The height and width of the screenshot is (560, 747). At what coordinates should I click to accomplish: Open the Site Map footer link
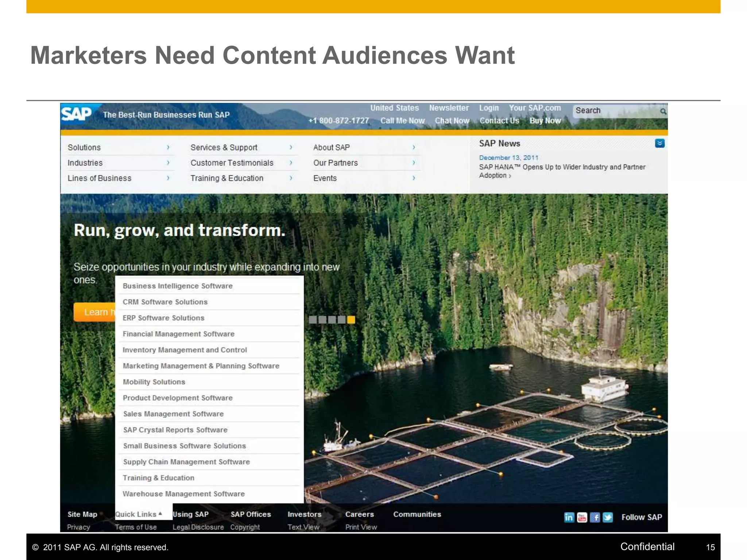(x=82, y=514)
